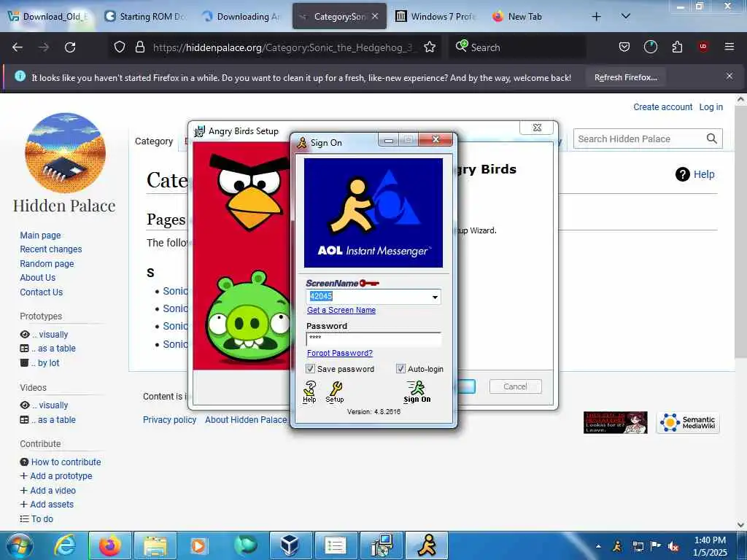Click the site padlock icon
747x560 pixels.
point(139,47)
